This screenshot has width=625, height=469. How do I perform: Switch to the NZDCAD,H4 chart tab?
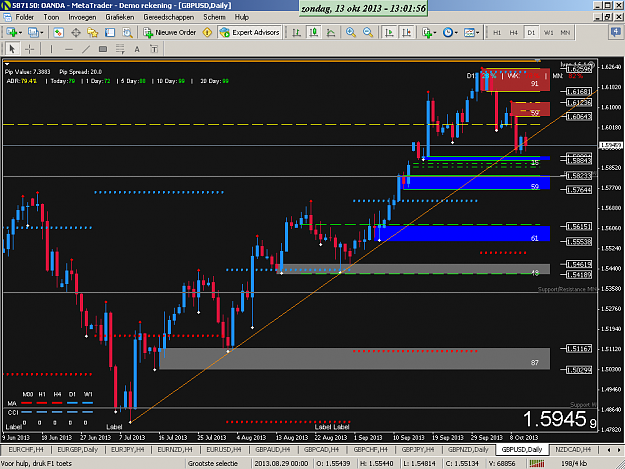573,449
